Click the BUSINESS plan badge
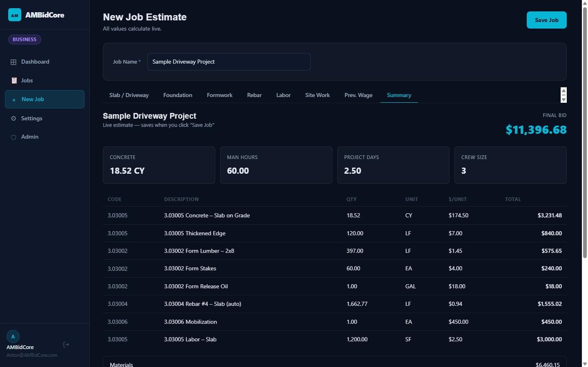The image size is (588, 367). pos(25,39)
